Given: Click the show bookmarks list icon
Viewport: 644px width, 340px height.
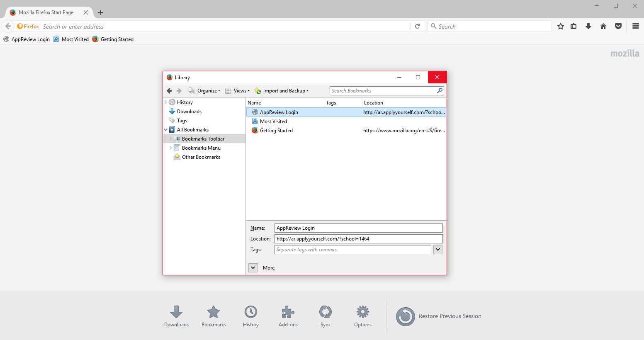Looking at the screenshot, I should (574, 26).
